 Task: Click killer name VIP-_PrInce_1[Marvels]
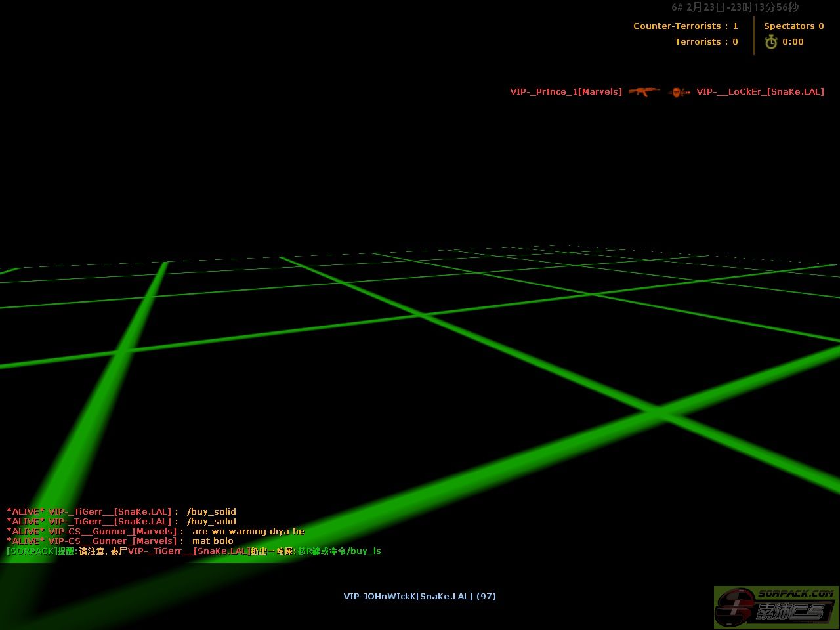point(566,92)
